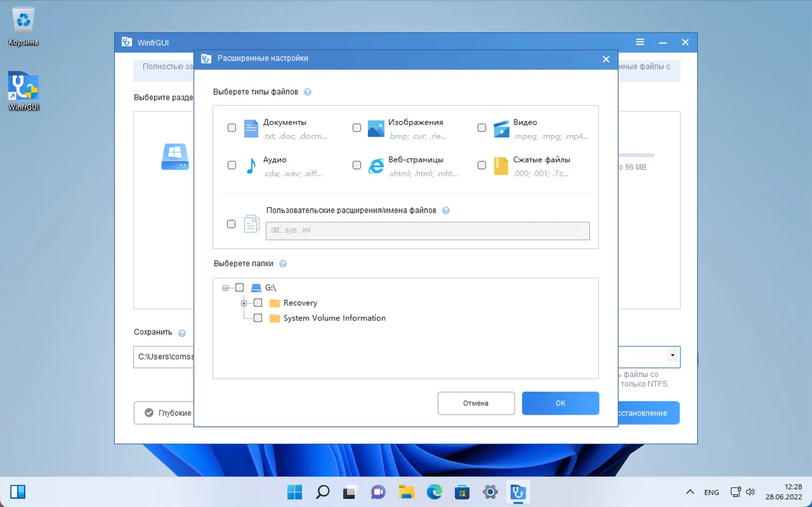
Task: Open the save path dropdown arrow
Action: tap(672, 355)
